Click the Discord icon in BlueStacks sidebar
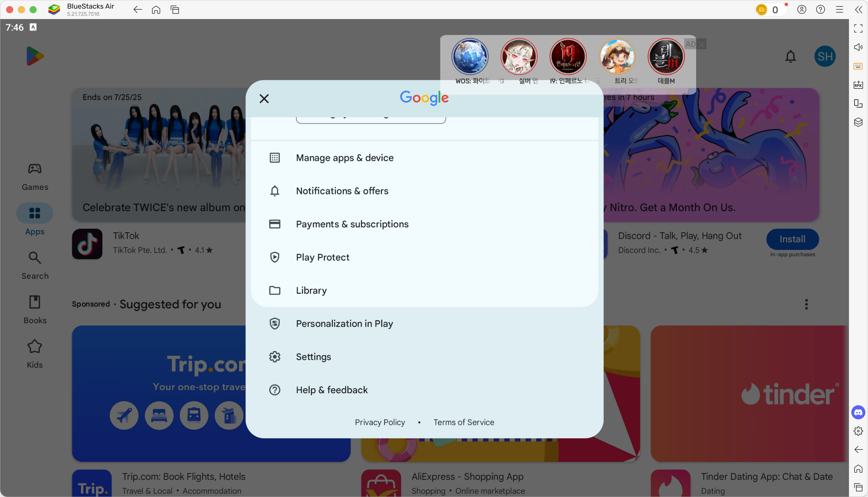The height and width of the screenshot is (497, 868). click(x=858, y=412)
